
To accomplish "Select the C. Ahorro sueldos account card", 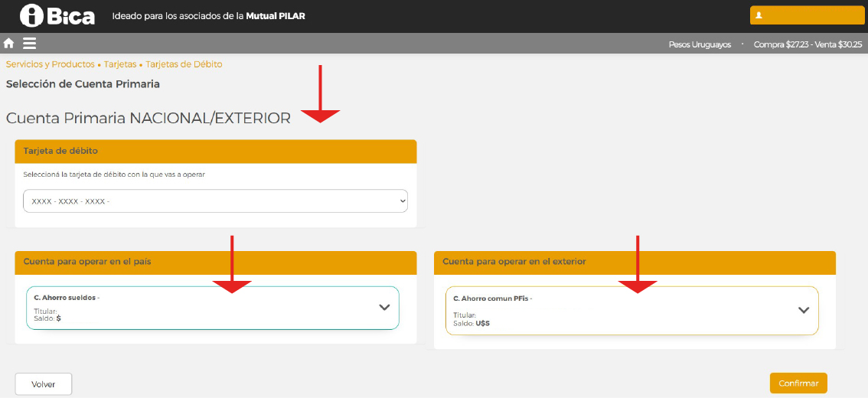I will 213,308.
